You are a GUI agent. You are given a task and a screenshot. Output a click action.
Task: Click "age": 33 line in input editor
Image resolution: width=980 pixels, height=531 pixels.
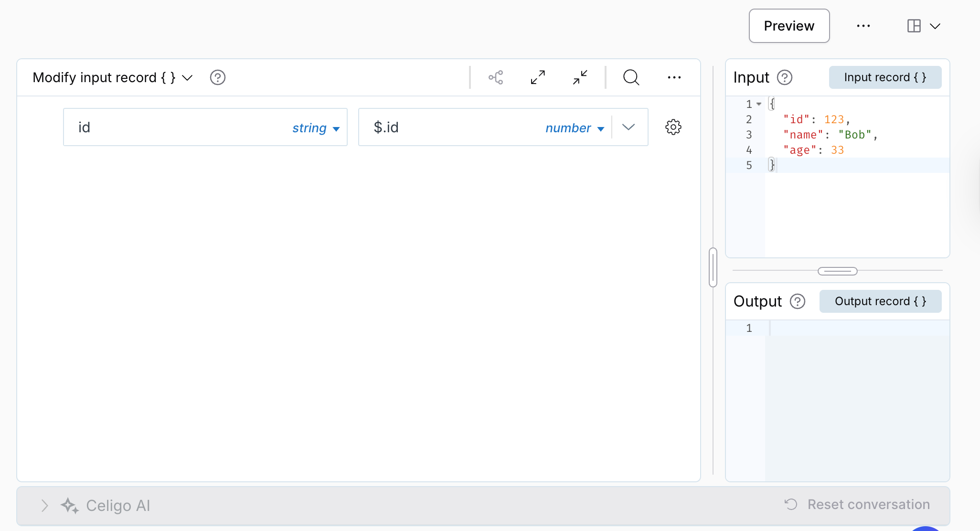814,150
